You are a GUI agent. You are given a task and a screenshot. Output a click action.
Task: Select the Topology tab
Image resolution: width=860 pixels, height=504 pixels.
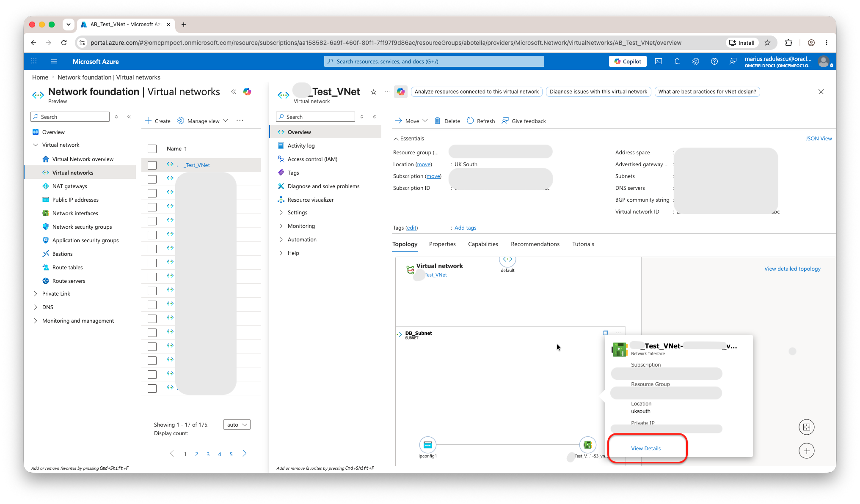(x=405, y=244)
